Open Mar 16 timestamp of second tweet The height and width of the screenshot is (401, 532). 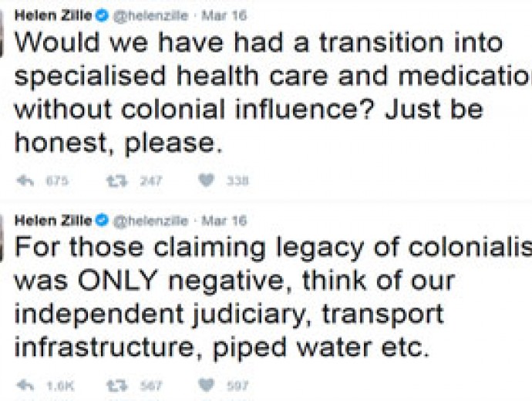click(x=224, y=221)
